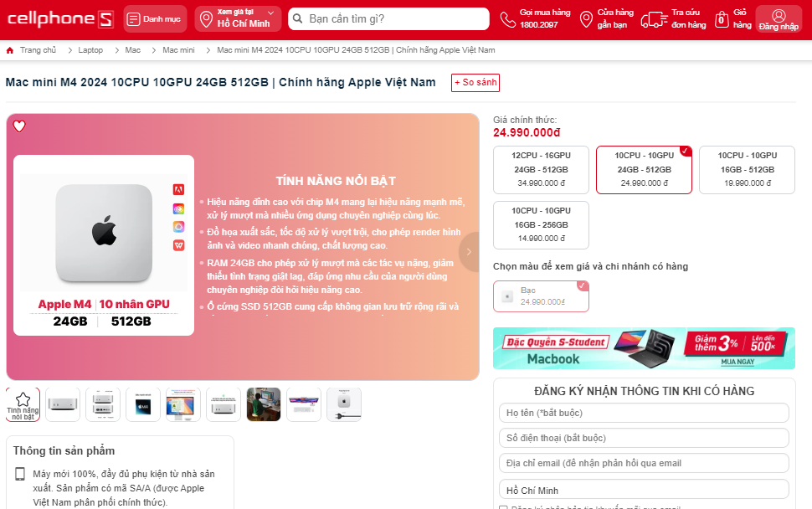Viewport: 812px width, 509px height.
Task: Click the product title heading
Action: tap(221, 82)
